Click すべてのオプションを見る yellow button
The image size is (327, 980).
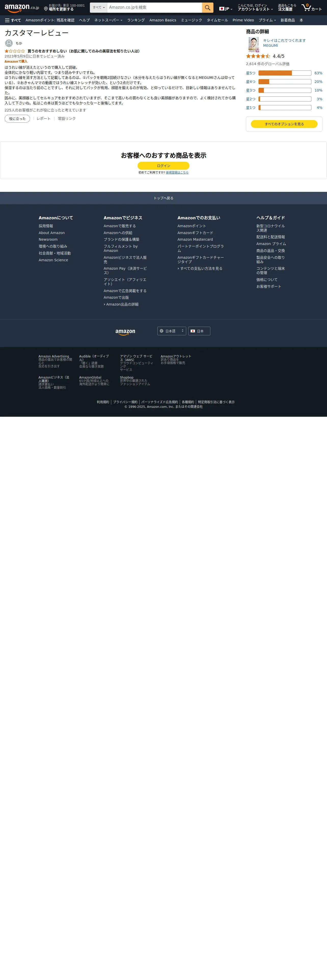point(284,124)
